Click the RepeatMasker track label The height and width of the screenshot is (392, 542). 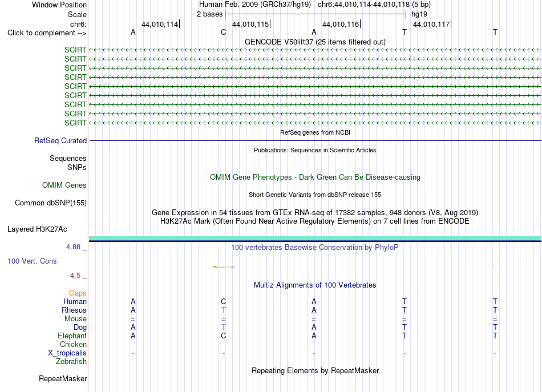tap(63, 379)
